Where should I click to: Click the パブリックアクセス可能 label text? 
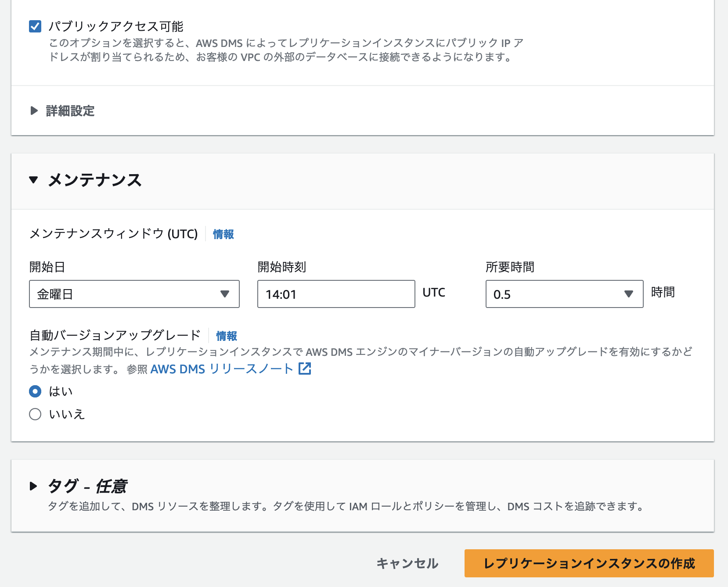pyautogui.click(x=116, y=26)
